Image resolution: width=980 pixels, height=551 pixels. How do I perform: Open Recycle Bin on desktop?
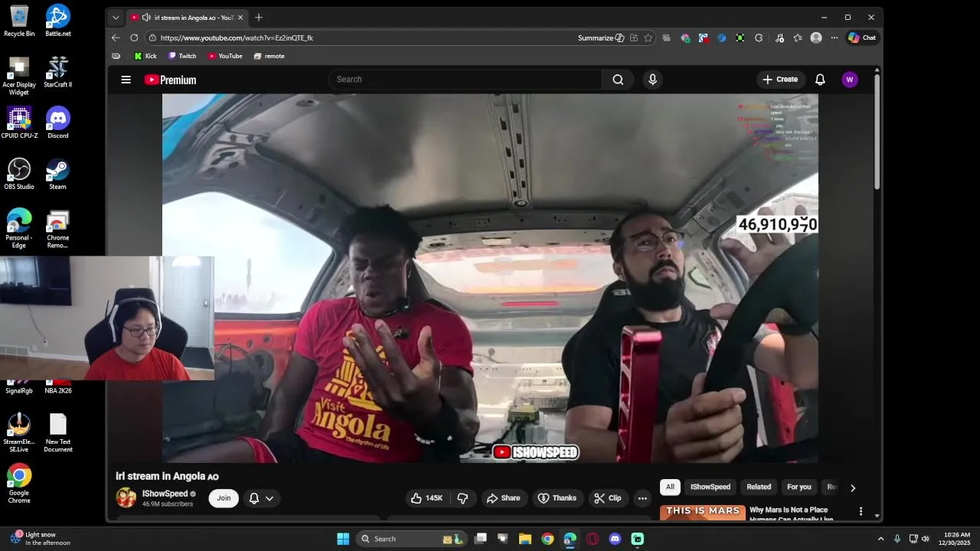(x=19, y=21)
